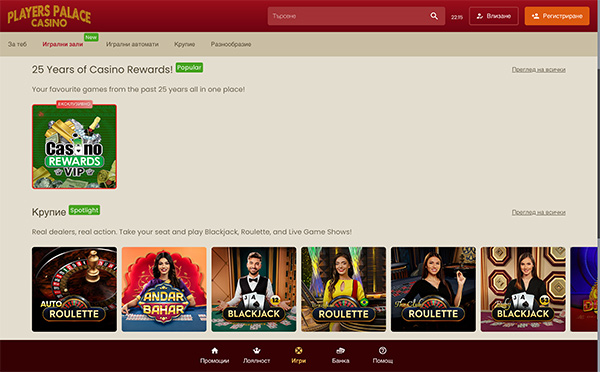This screenshot has width=600, height=372.
Task: Open Casino Rewards VIP game tile
Action: click(x=74, y=147)
